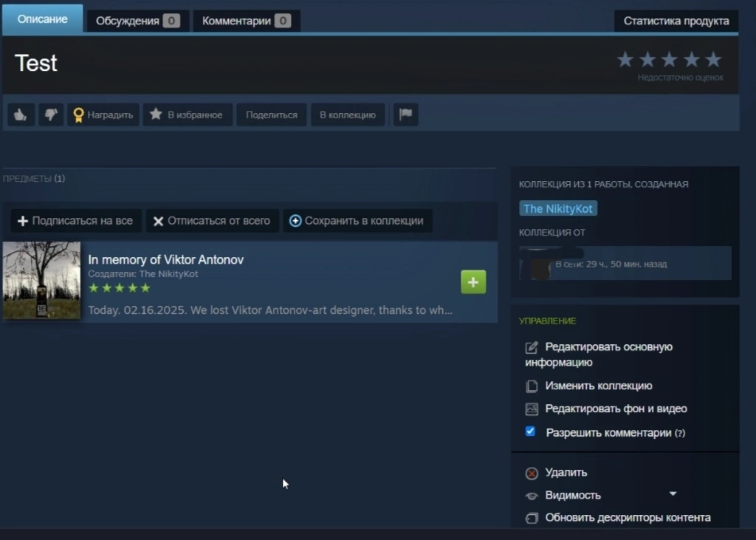Add collection to favorites via В избранное

(x=188, y=115)
